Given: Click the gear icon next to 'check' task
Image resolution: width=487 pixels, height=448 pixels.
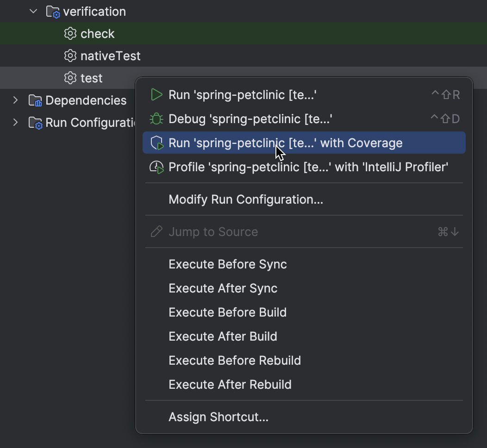Looking at the screenshot, I should 69,33.
